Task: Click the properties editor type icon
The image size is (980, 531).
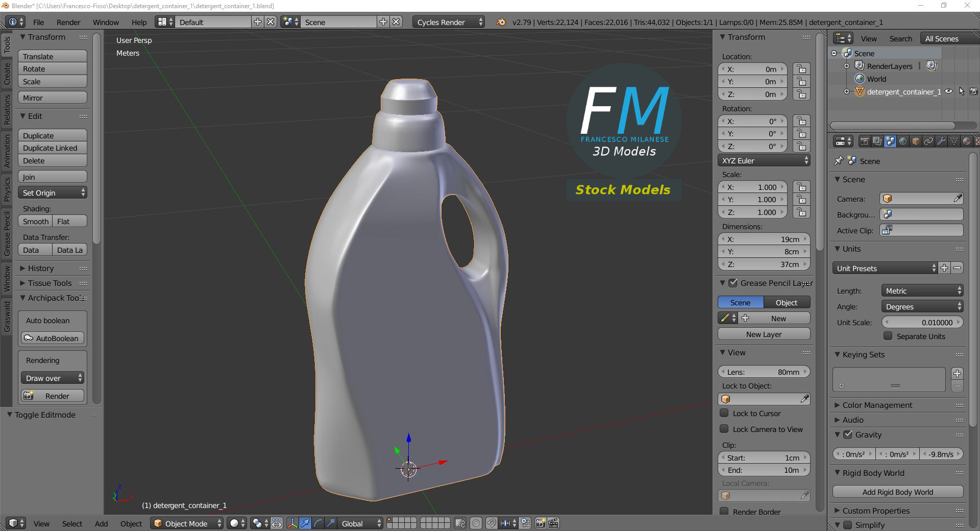Action: point(843,141)
